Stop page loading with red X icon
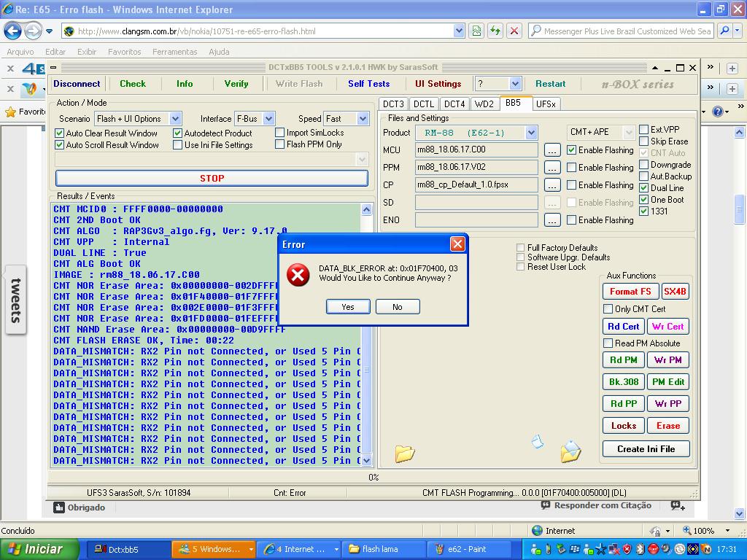Screen dimensions: 747x560 [x=514, y=31]
